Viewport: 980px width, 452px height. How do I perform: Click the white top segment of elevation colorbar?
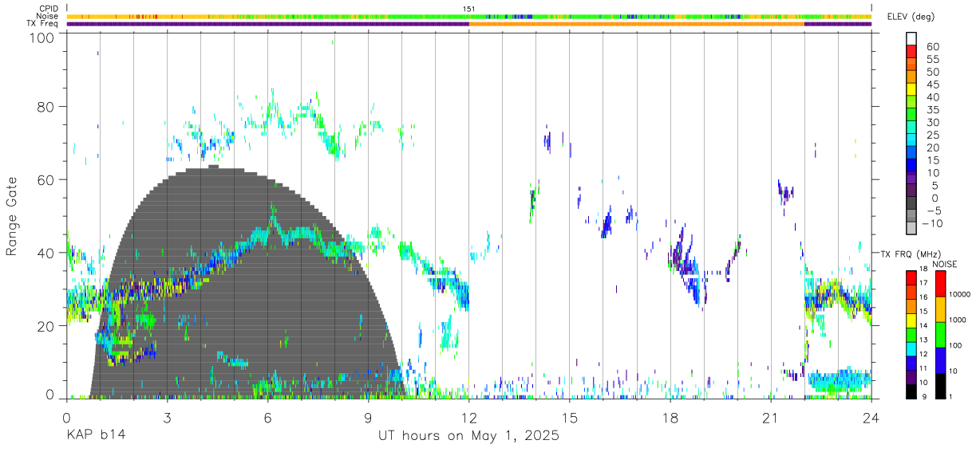(913, 39)
